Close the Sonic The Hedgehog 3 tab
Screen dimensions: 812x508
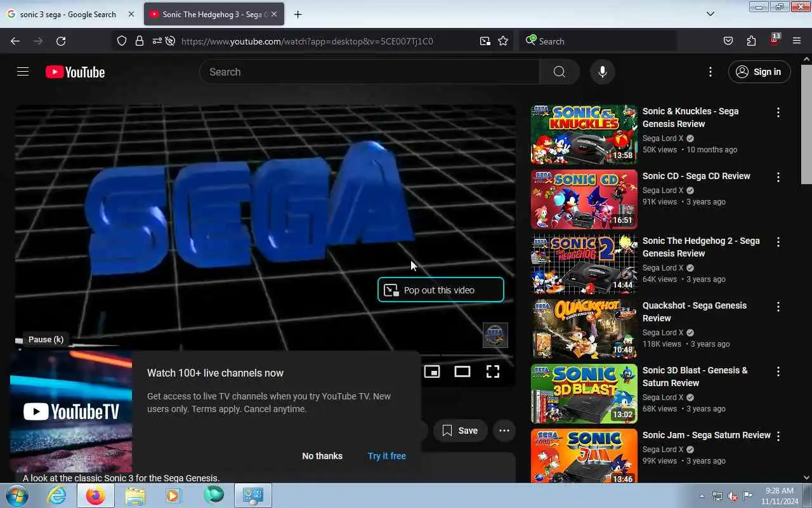click(274, 14)
